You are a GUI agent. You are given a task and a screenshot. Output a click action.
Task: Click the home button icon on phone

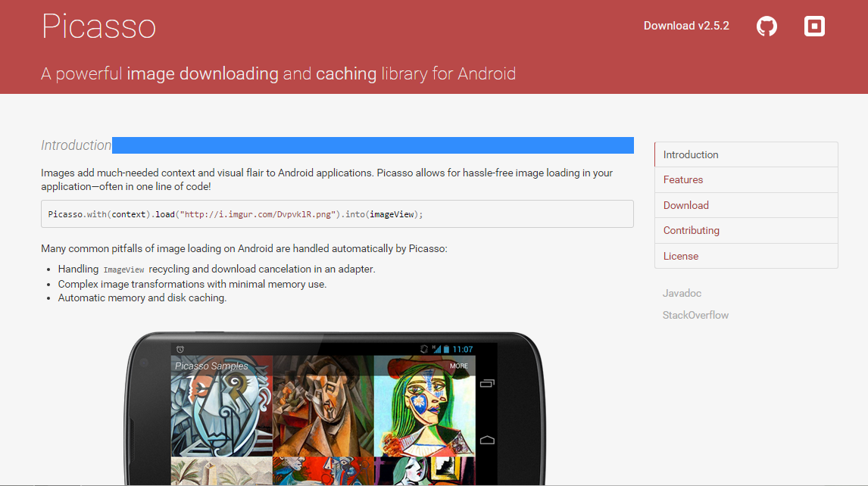pyautogui.click(x=487, y=440)
